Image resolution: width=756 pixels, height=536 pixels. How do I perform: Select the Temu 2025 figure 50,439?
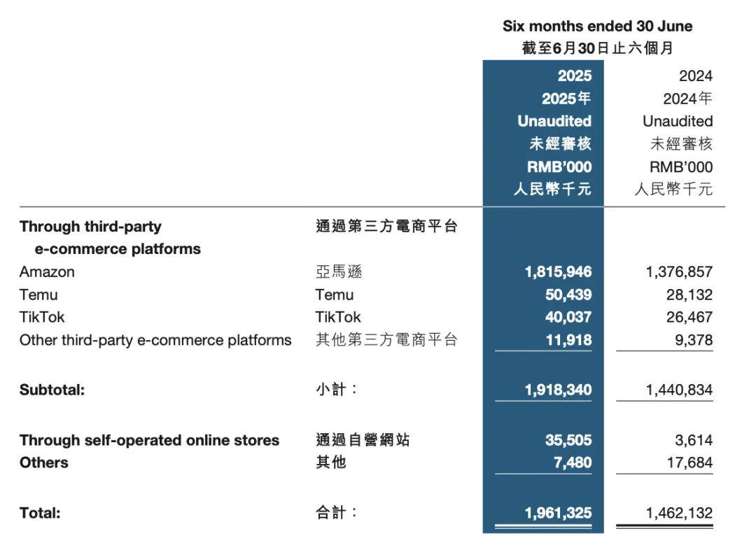click(568, 295)
